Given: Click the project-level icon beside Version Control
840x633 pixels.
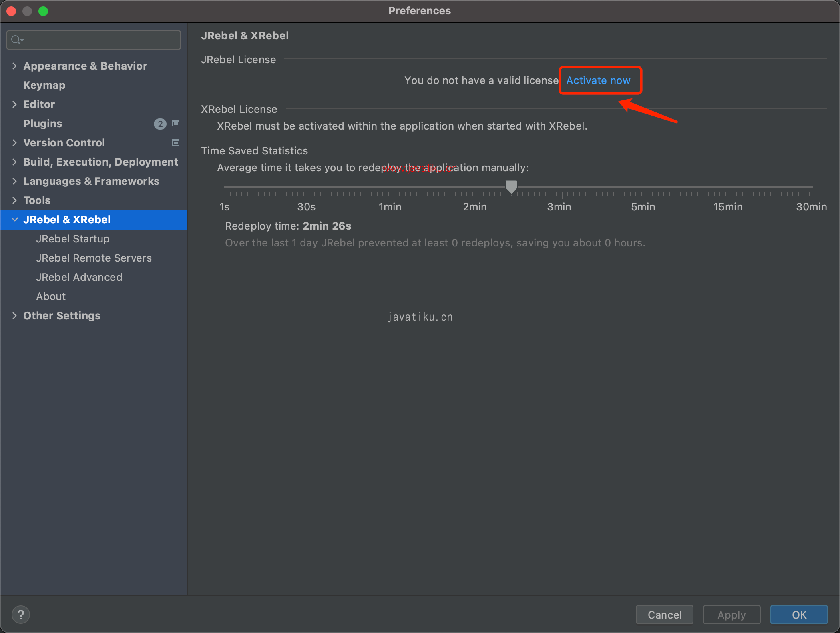Looking at the screenshot, I should pyautogui.click(x=176, y=142).
